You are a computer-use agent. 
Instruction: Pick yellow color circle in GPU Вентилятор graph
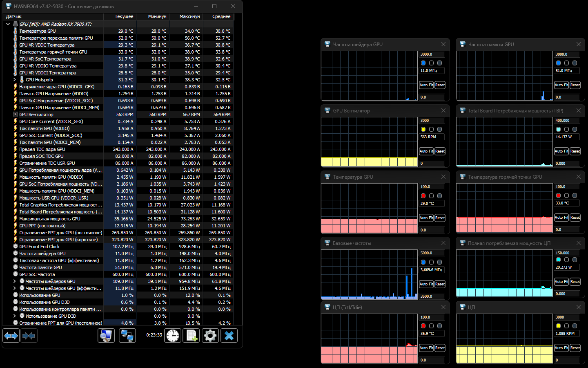click(x=423, y=129)
